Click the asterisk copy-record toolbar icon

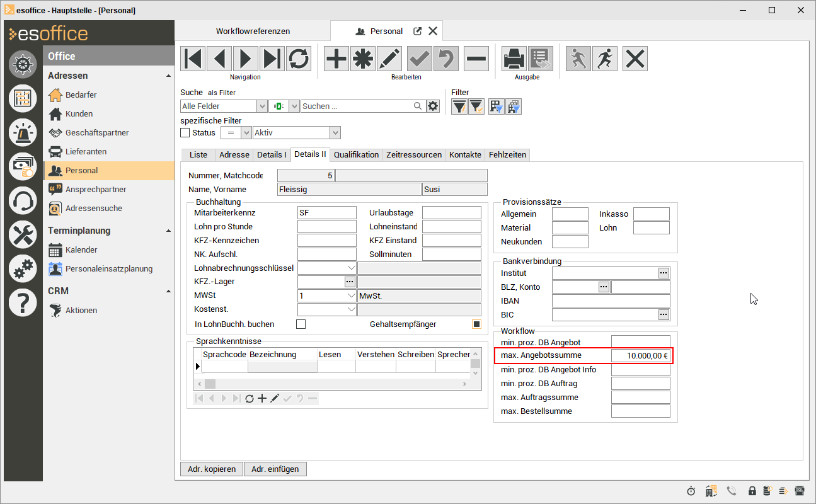[363, 59]
